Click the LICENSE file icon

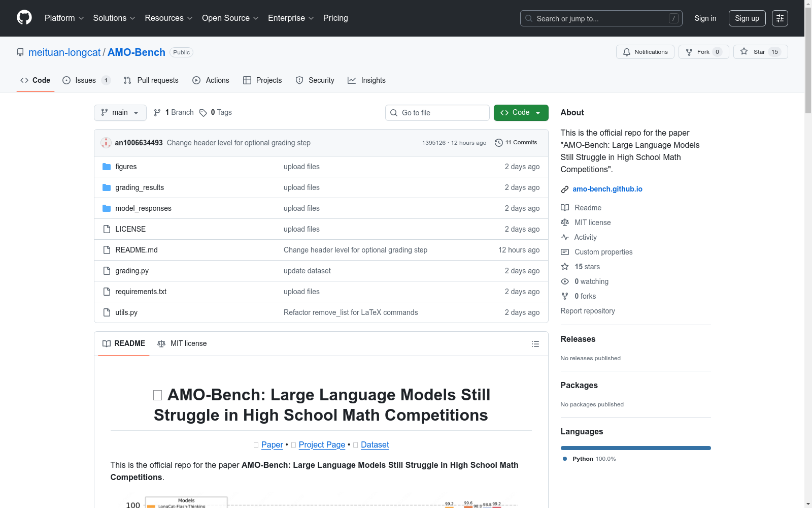107,229
